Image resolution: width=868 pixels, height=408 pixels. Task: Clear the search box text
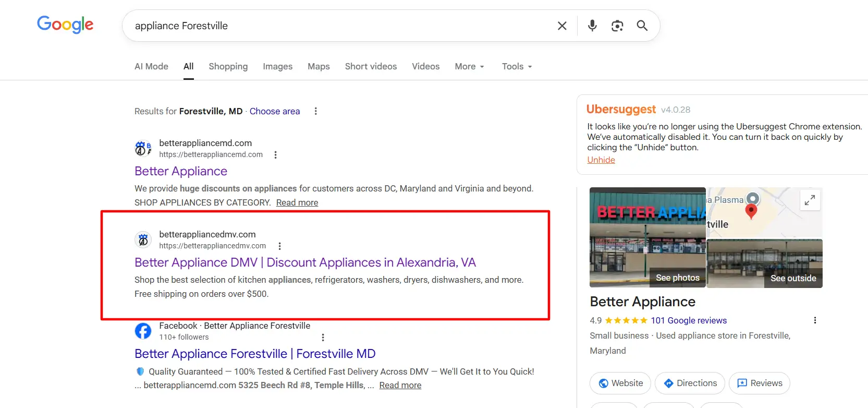562,26
